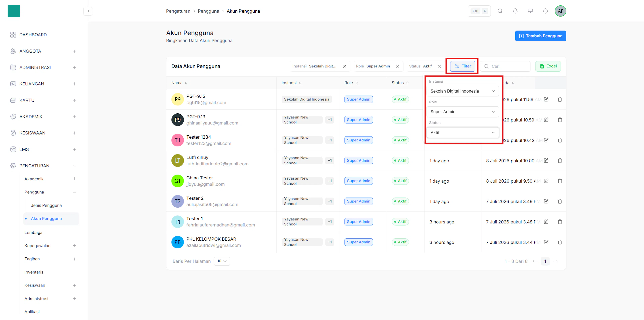This screenshot has height=320, width=644.
Task: Open the notifications bell
Action: [515, 11]
